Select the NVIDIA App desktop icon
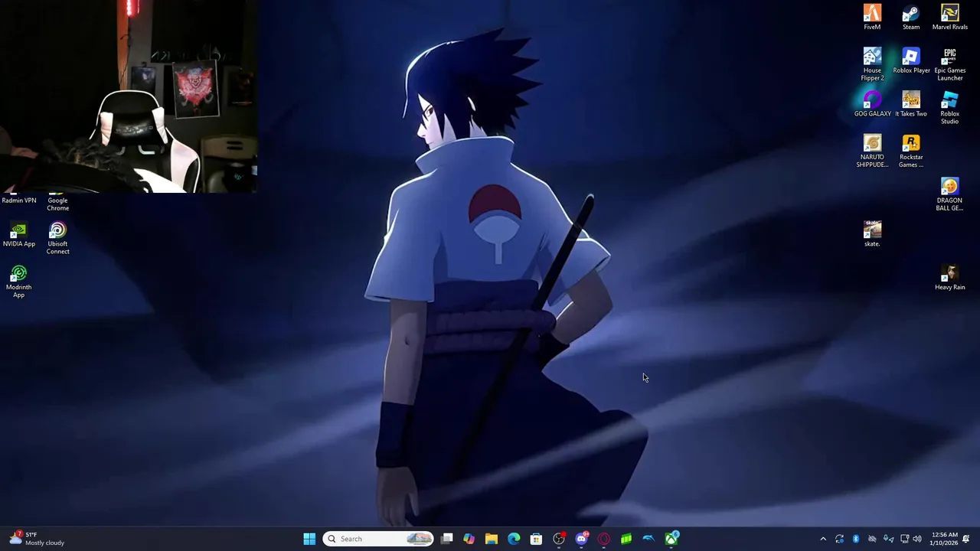Viewport: 980px width, 551px height. [x=19, y=234]
